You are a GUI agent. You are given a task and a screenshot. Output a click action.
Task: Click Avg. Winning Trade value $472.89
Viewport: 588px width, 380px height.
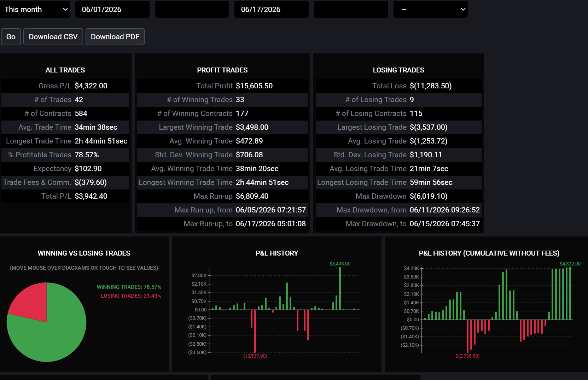tap(249, 141)
